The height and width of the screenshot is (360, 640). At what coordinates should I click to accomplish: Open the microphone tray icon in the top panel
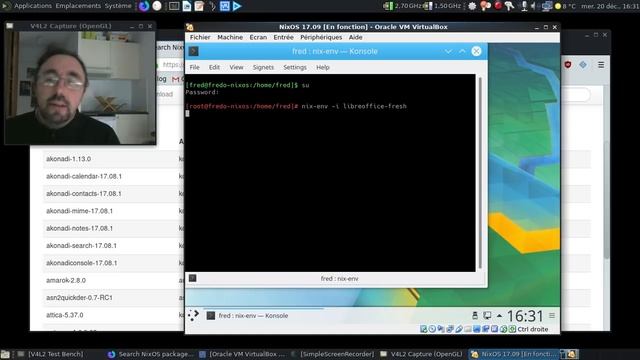524,6
